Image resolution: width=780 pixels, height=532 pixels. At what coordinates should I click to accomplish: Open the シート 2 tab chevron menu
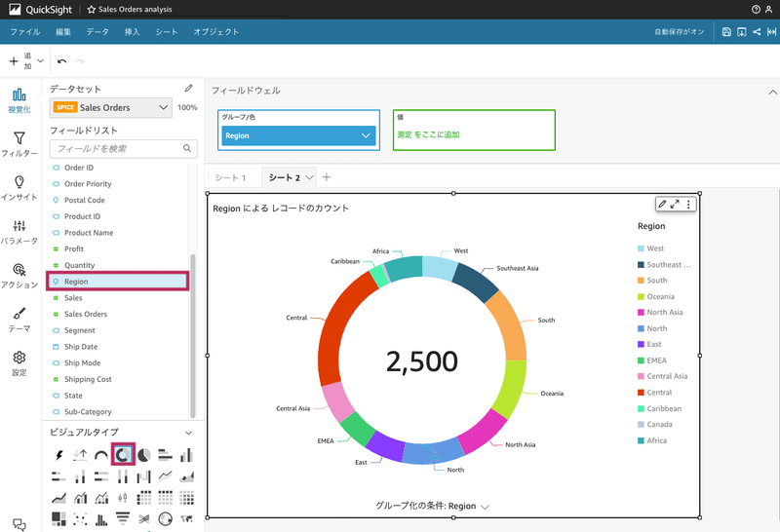pos(309,177)
